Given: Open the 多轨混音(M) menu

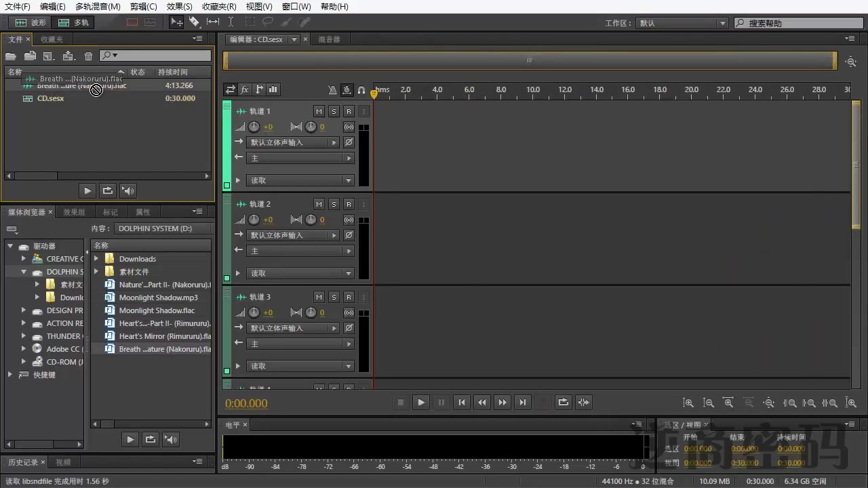Looking at the screenshot, I should (x=98, y=6).
